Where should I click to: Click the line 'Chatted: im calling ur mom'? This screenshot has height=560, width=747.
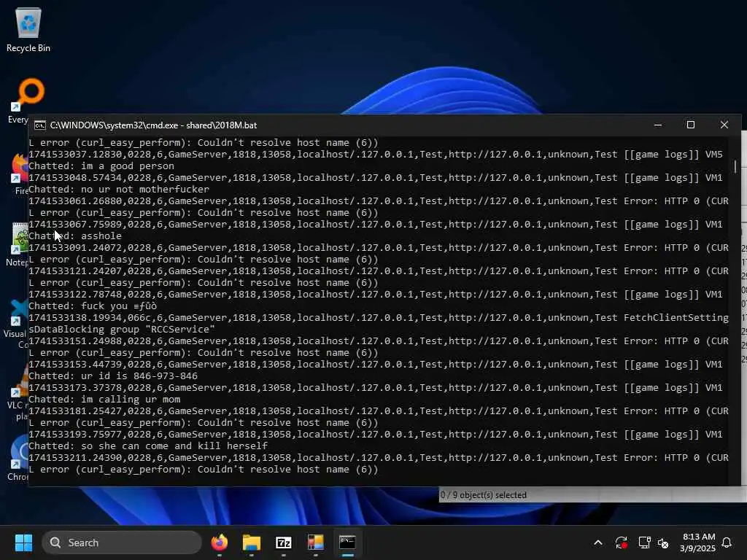point(104,399)
